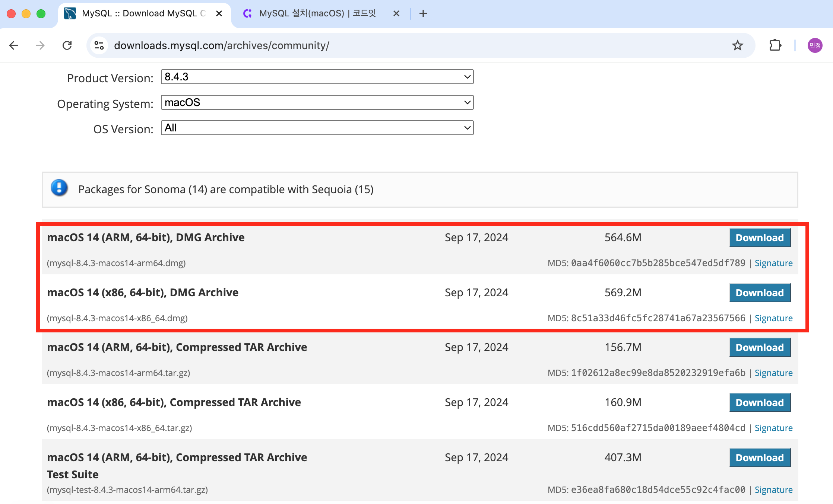
Task: Click the browser forward arrow
Action: (x=40, y=45)
